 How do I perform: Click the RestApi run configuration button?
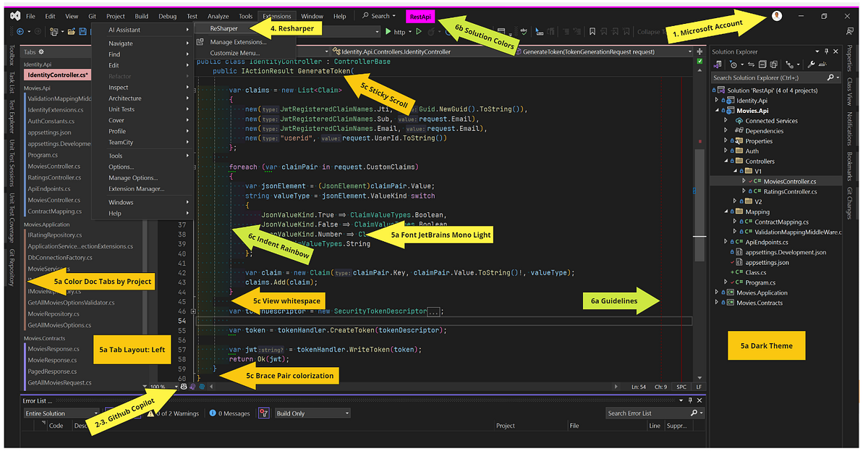click(x=420, y=15)
